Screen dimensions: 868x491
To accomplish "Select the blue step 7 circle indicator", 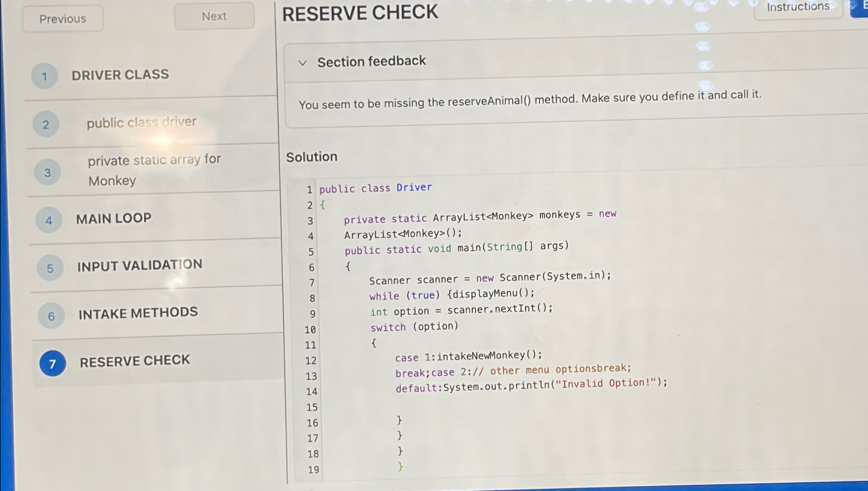I will [x=52, y=364].
